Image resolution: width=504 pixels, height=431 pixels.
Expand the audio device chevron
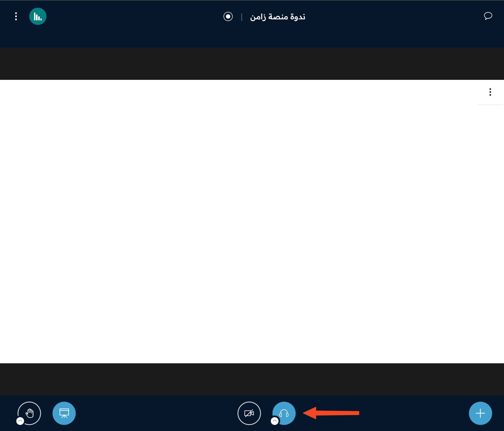(275, 421)
